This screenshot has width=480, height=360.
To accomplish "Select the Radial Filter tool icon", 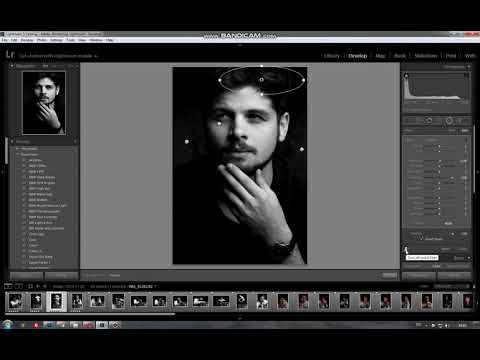I will point(449,121).
